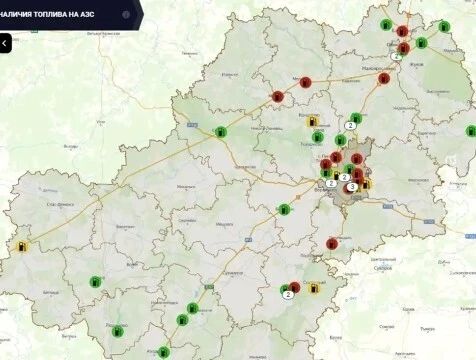Viewport: 476px width, 360px height.
Task: Select the lone red marker south of the northern '2' cluster
Action: click(384, 79)
